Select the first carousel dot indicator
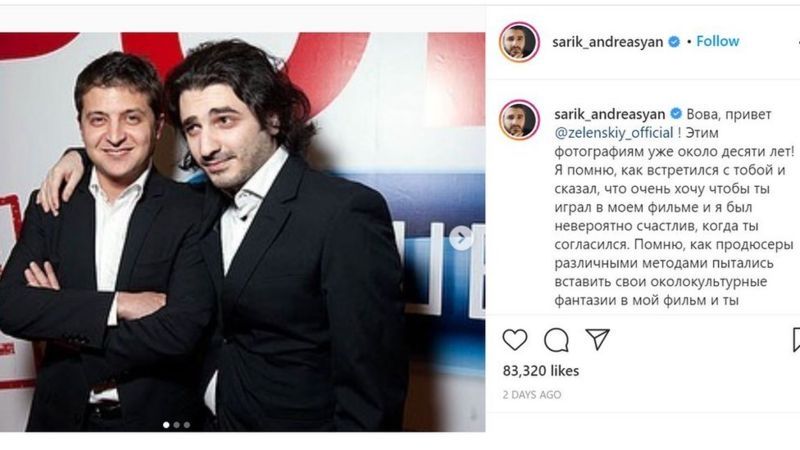This screenshot has height=450, width=800. (166, 424)
